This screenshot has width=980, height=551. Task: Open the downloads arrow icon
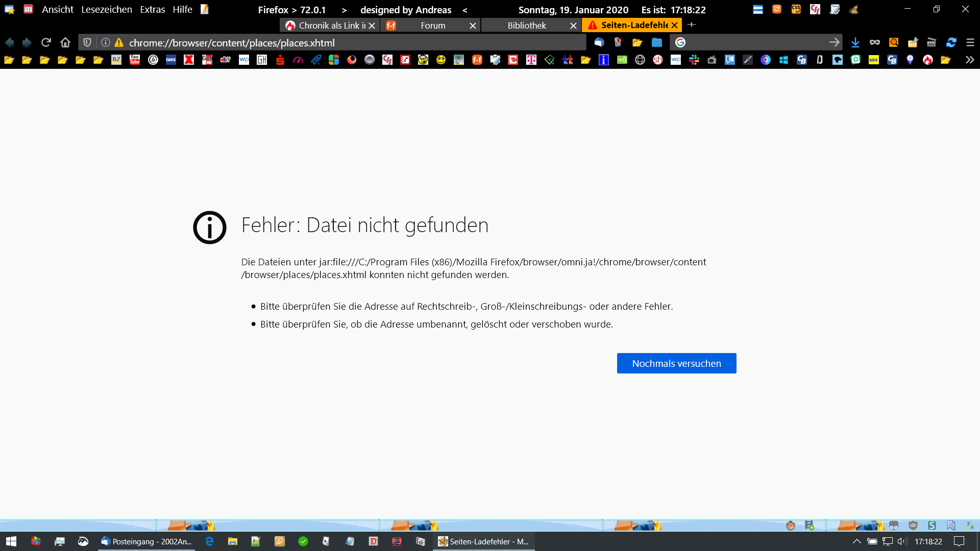point(855,42)
